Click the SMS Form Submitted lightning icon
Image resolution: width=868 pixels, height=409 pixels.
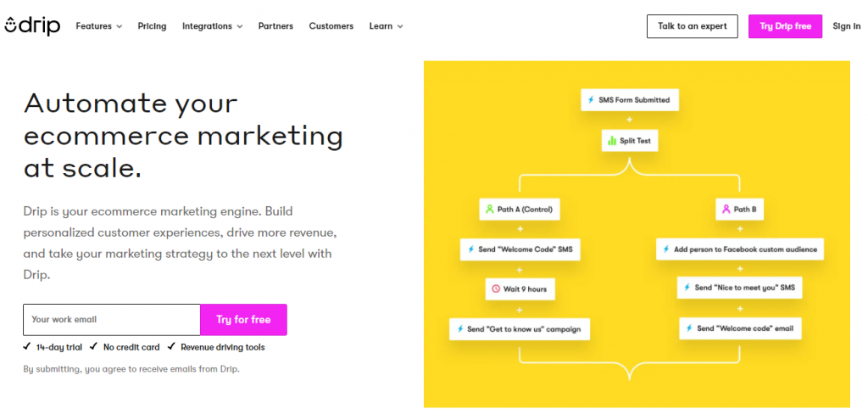coord(591,100)
